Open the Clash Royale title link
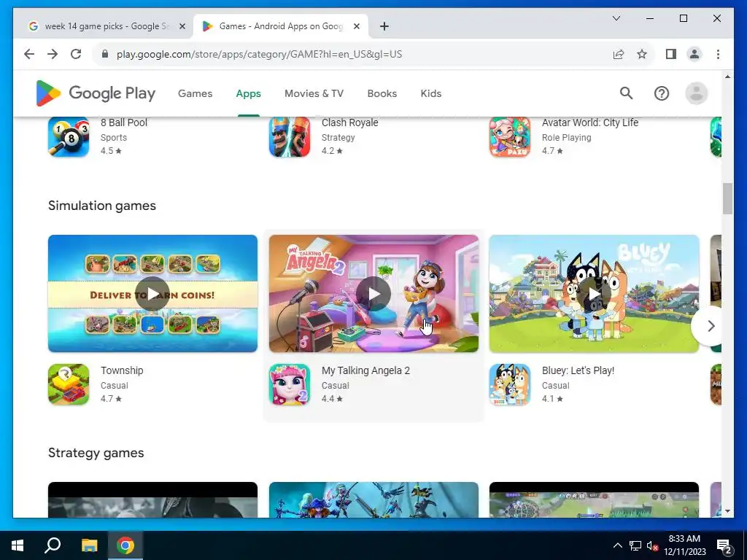Screen dimensions: 747x560 tap(349, 122)
